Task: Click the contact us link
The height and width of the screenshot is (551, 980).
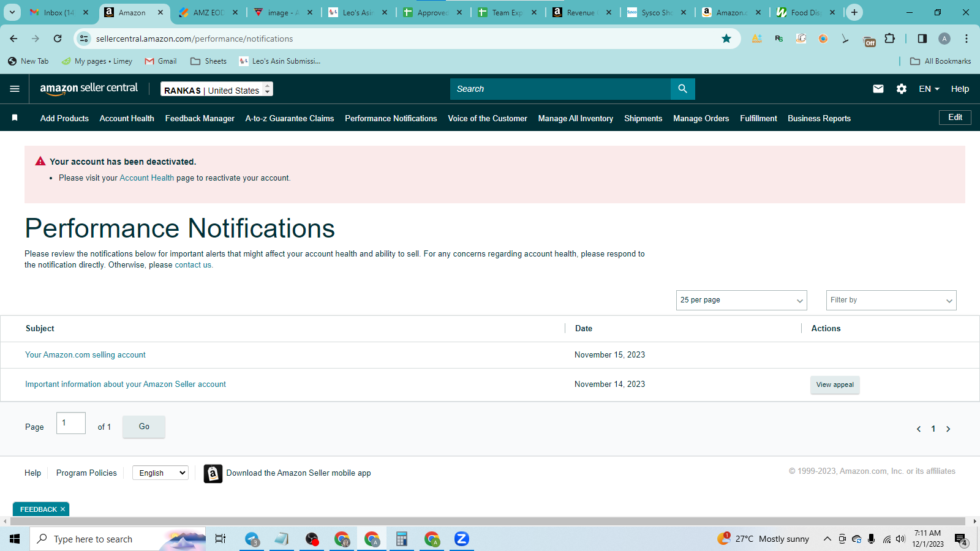Action: point(193,265)
